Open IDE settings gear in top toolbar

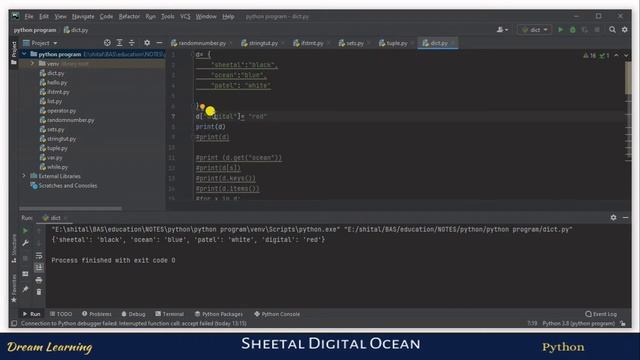tap(624, 30)
